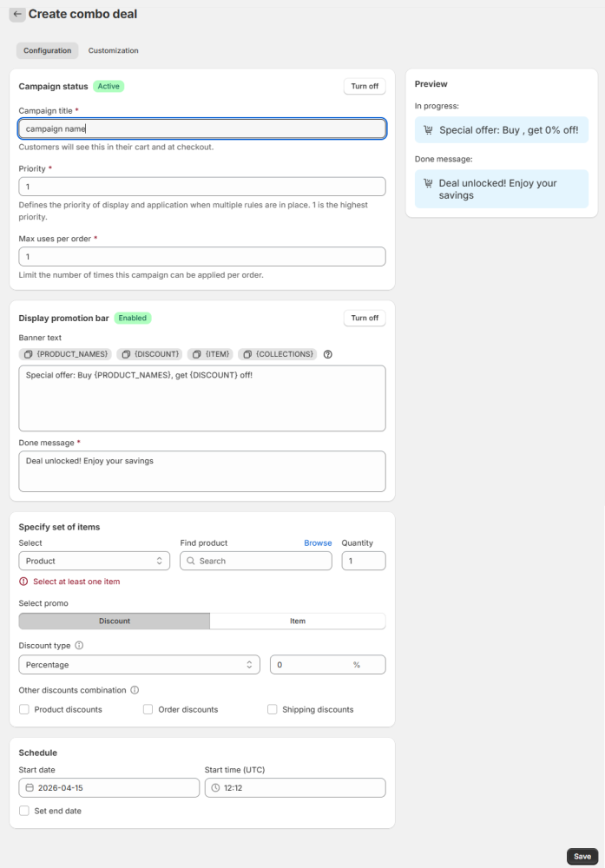The width and height of the screenshot is (605, 868).
Task: Show Discount type info tooltip icon
Action: point(79,646)
